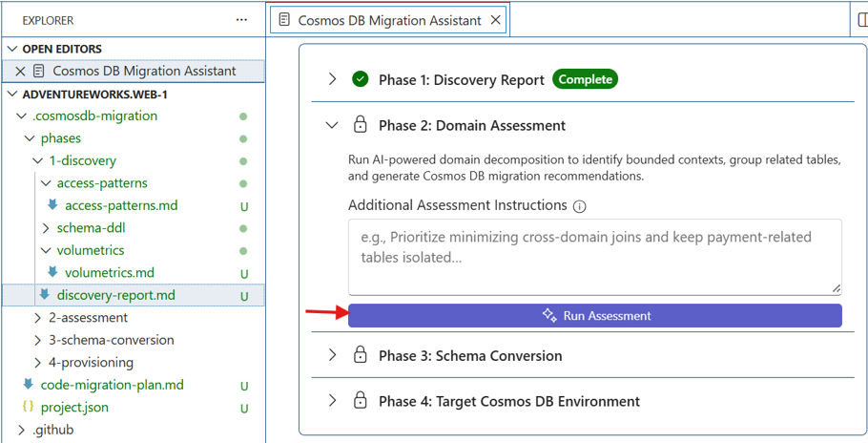The image size is (868, 443).
Task: Expand Phase 1: Discovery Report section
Action: [332, 79]
